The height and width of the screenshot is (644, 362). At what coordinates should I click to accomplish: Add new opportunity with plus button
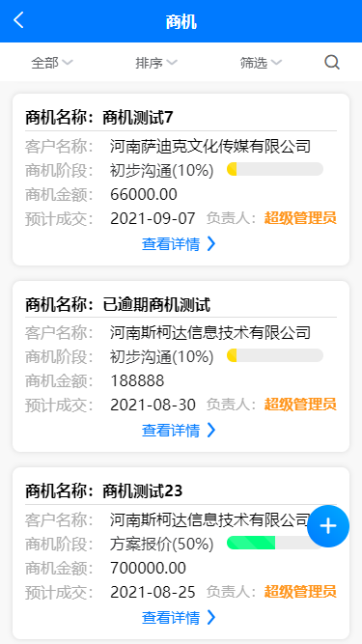coord(328,526)
